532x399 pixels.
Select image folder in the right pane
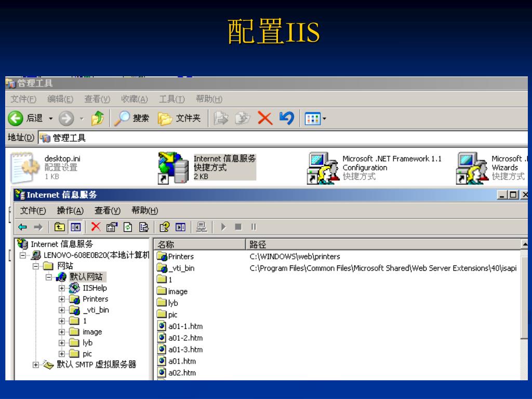click(178, 291)
